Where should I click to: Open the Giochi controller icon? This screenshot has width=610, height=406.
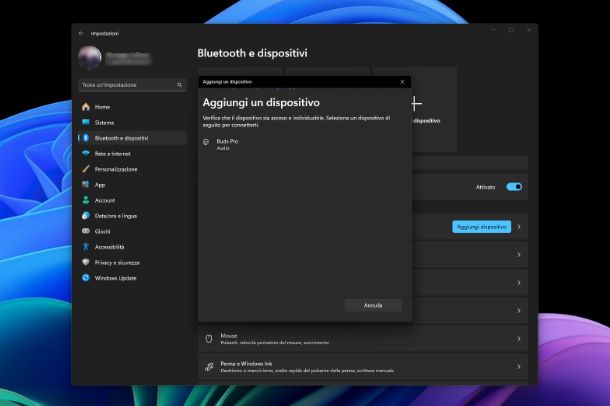(86, 231)
